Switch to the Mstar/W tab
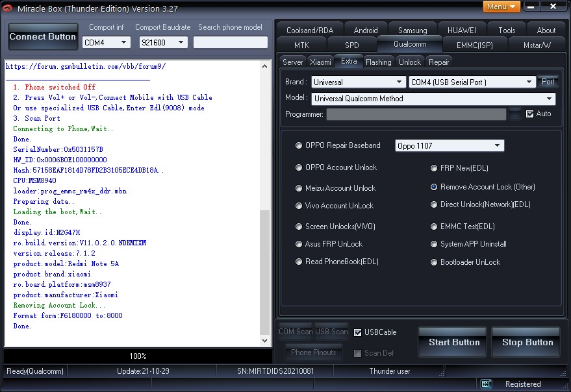 537,45
